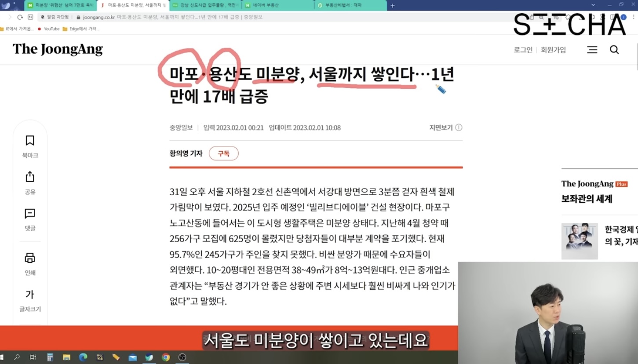Open the Mail app from the taskbar
638x364 pixels.
click(133, 358)
